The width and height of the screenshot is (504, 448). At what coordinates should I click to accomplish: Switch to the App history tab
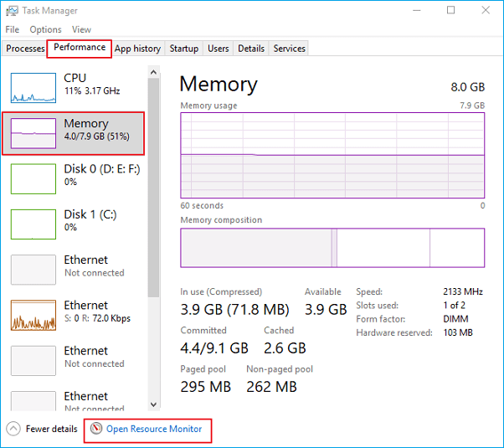click(137, 49)
